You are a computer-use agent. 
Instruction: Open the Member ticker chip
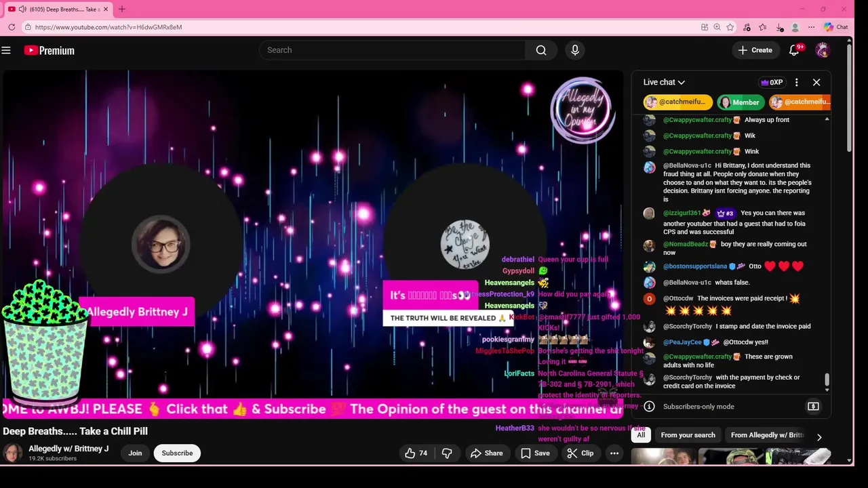click(x=741, y=102)
